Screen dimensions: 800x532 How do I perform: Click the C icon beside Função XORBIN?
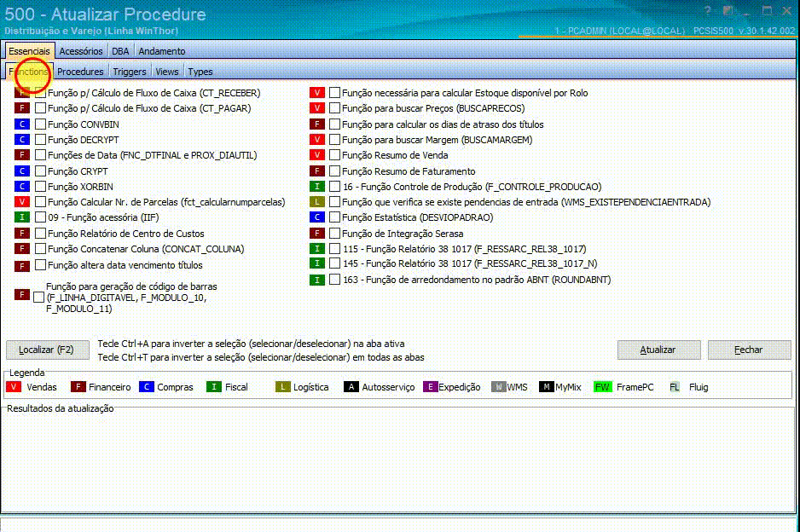click(x=22, y=186)
